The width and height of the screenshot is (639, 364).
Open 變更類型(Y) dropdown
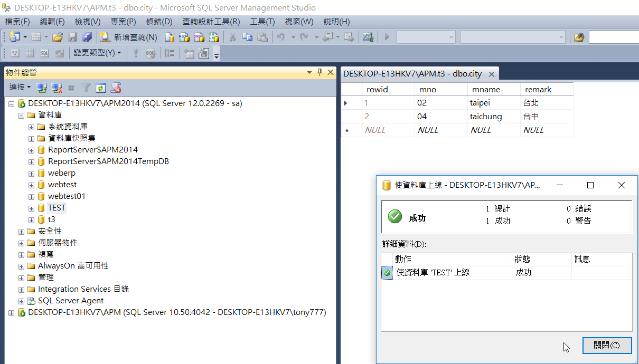coord(98,53)
